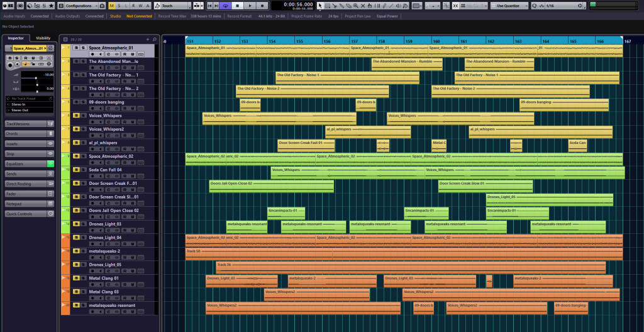
Task: Switch to the Visibility tab
Action: (43, 38)
